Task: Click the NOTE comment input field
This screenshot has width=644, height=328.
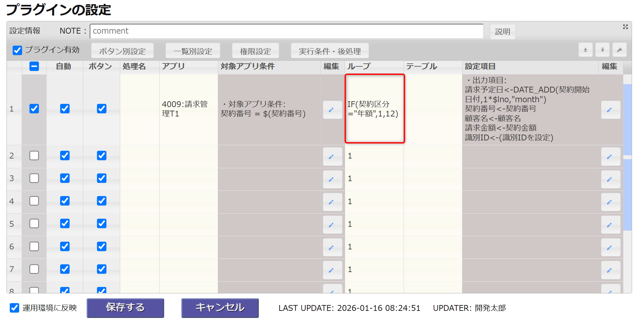Action: coord(286,31)
